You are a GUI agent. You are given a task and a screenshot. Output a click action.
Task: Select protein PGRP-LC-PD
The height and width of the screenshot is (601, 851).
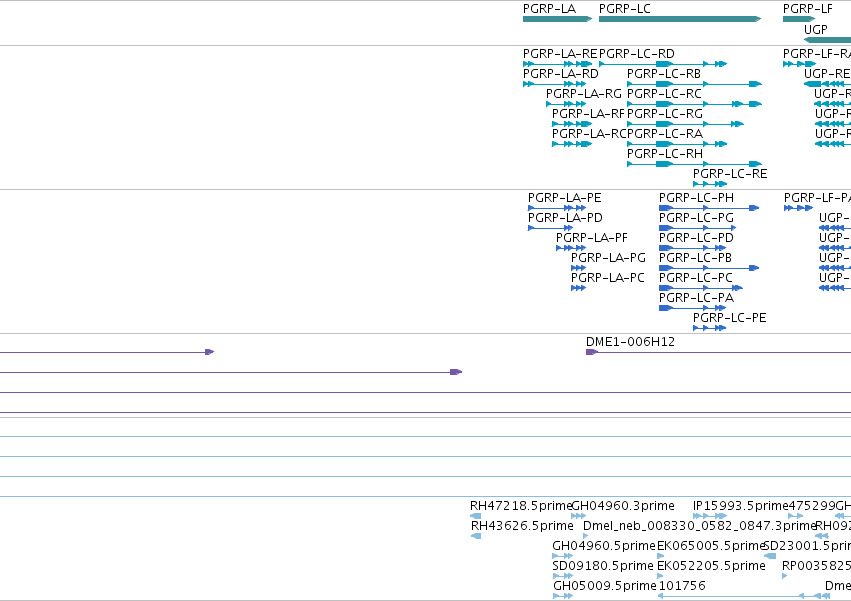click(696, 238)
